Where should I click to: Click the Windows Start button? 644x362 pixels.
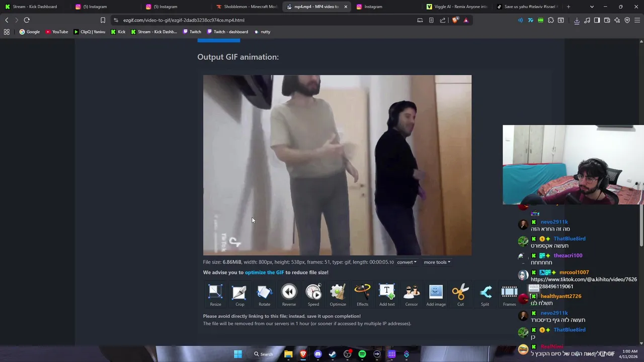(238, 354)
